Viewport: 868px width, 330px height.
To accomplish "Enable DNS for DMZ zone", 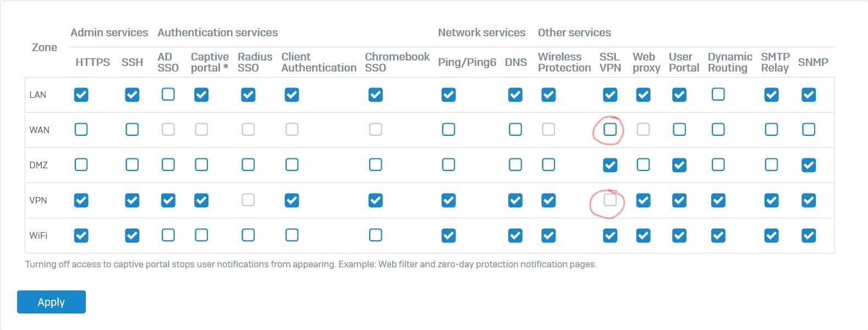I will tap(515, 164).
